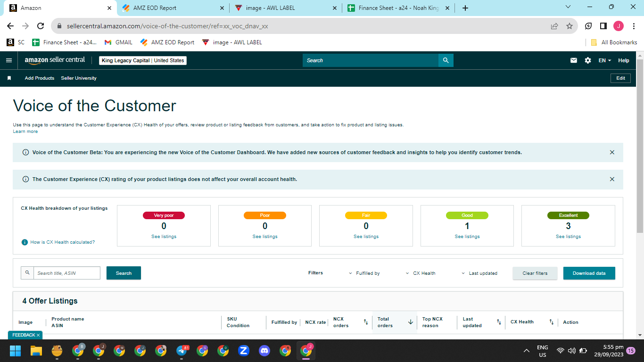This screenshot has width=644, height=362.
Task: Sort the table by Last updated column
Action: [499, 322]
